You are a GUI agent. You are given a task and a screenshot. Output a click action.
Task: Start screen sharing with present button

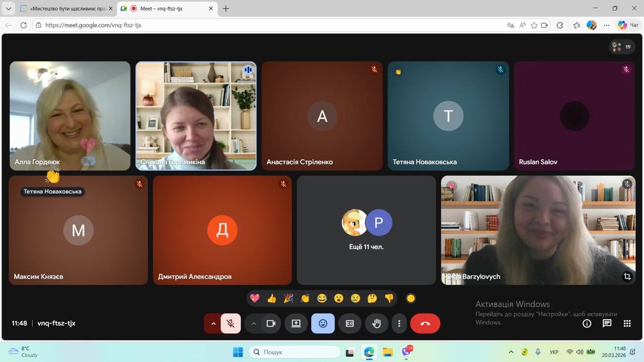point(296,324)
